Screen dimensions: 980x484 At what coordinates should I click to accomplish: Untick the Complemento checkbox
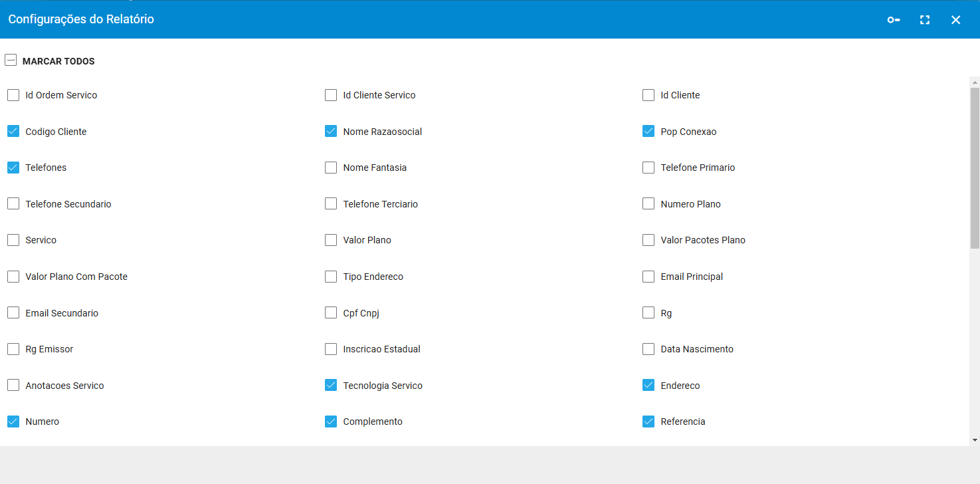pyautogui.click(x=331, y=421)
